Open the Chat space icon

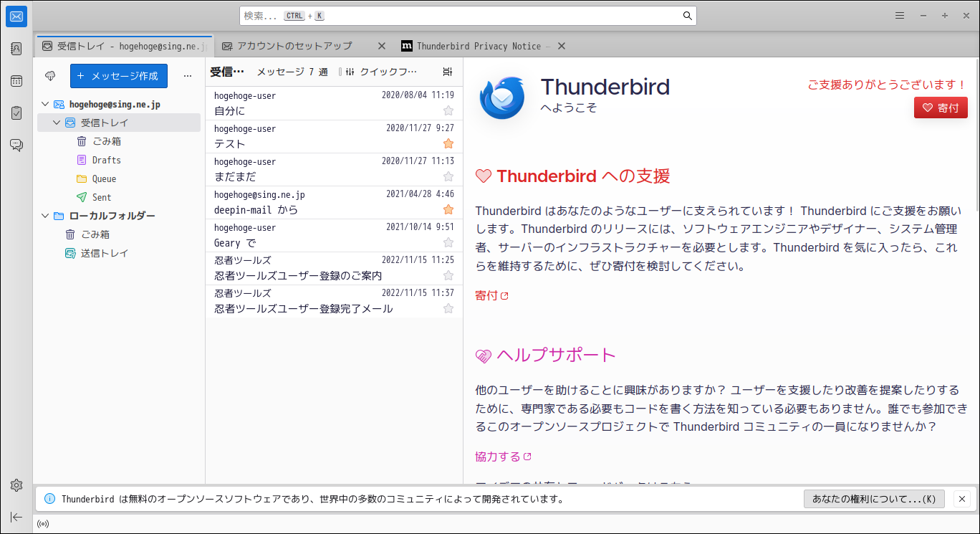click(16, 146)
